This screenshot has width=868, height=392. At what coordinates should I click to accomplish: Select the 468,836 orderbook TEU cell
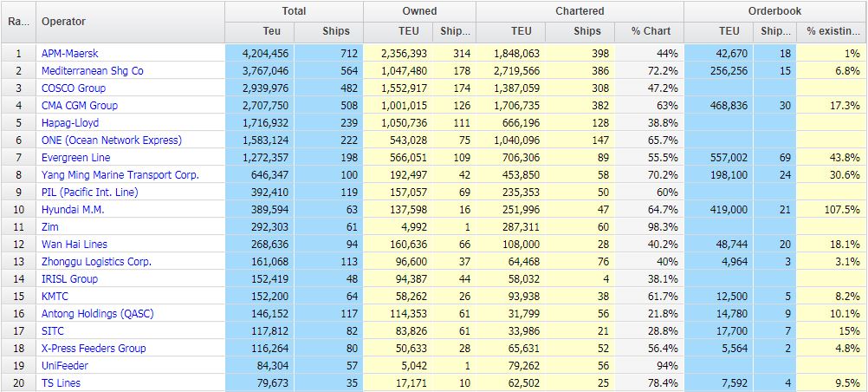[718, 105]
